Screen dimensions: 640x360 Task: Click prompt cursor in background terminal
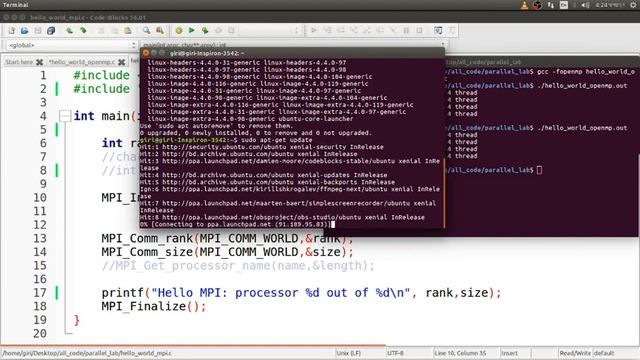click(x=540, y=170)
